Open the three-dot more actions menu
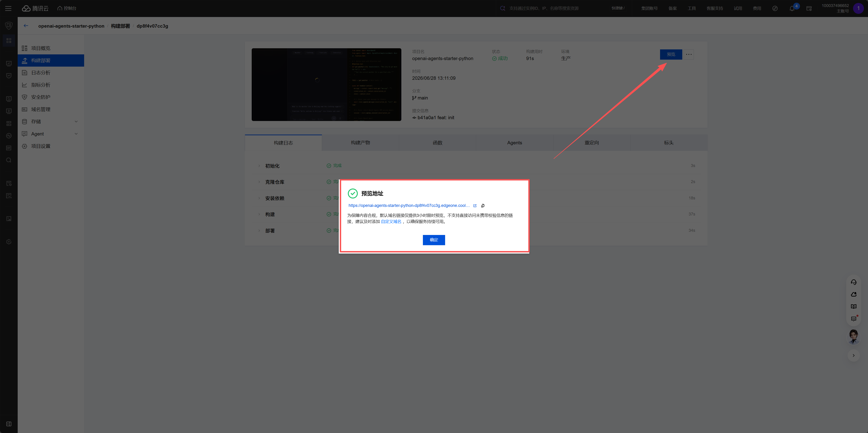This screenshot has width=868, height=433. [688, 55]
